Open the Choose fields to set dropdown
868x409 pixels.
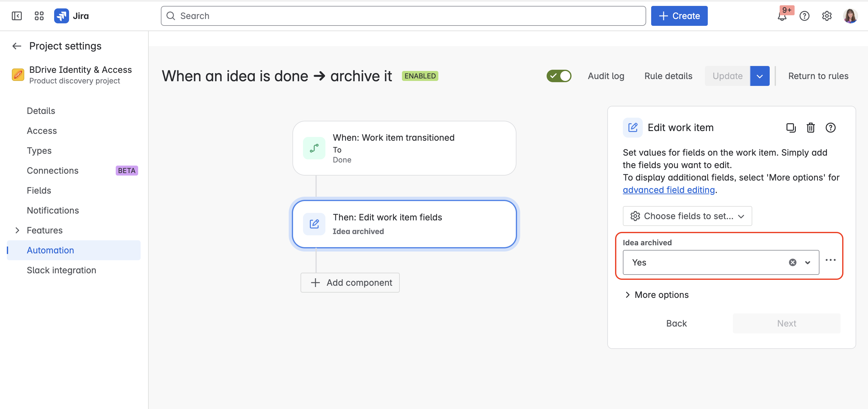tap(687, 216)
